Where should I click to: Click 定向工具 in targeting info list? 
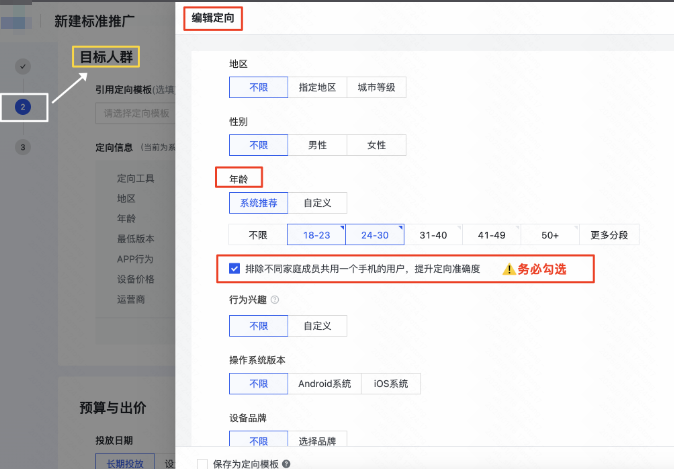coord(135,178)
